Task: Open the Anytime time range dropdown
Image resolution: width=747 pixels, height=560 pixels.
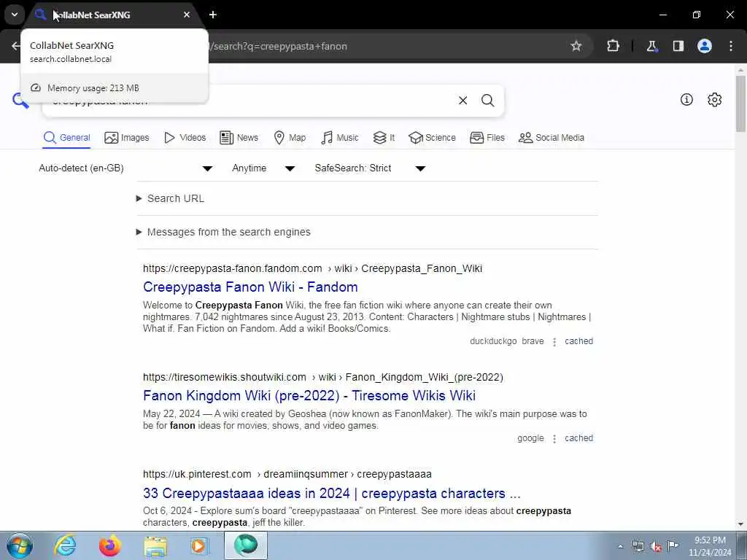Action: click(x=263, y=168)
